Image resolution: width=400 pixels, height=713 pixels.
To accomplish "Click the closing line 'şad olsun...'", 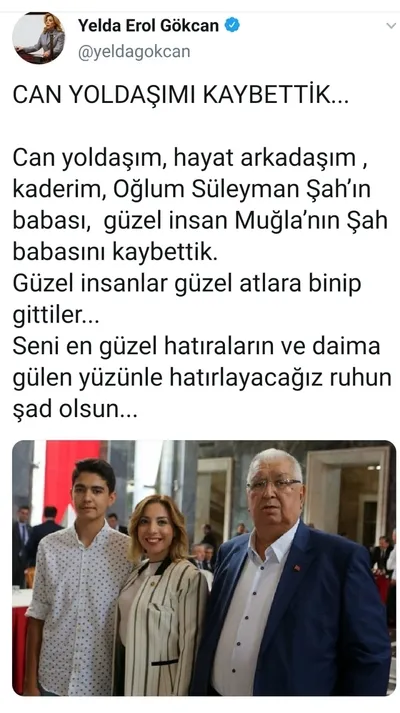I will click(x=75, y=409).
